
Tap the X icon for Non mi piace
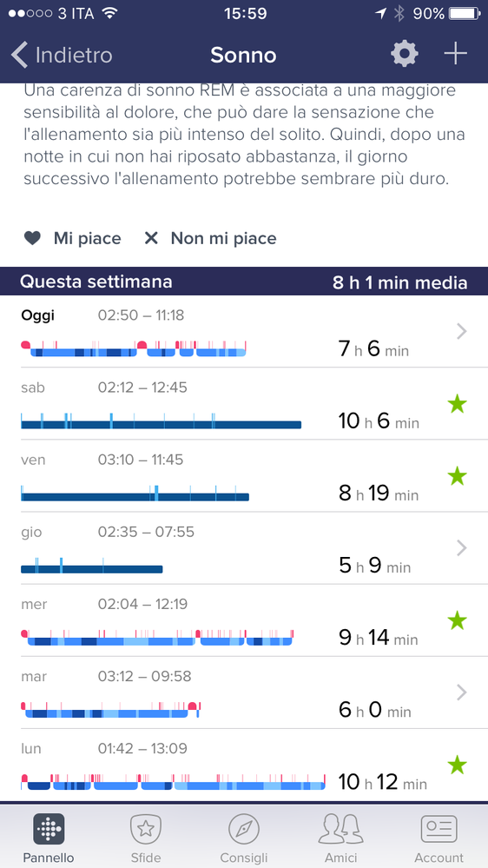[151, 239]
